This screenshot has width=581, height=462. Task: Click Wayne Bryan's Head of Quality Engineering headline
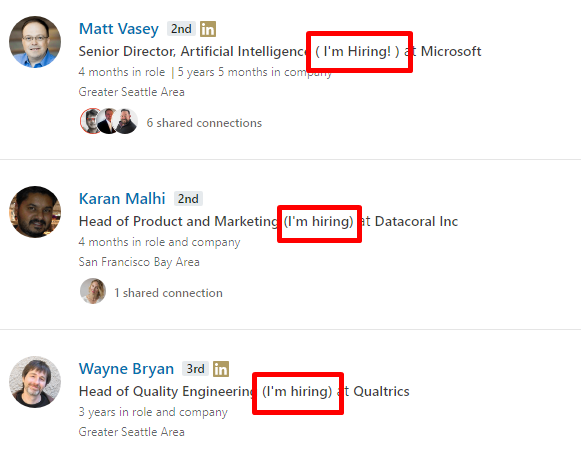tap(244, 392)
